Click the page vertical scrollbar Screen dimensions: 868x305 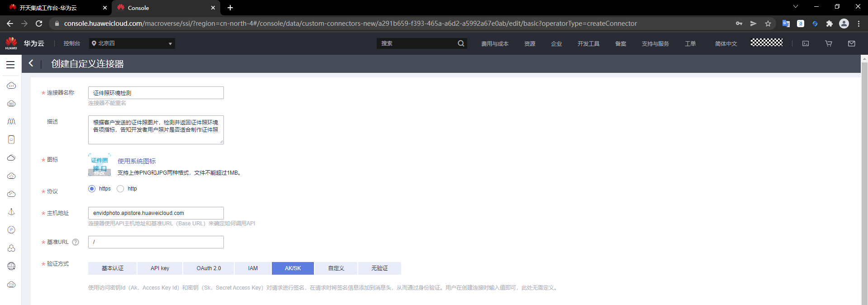864,181
